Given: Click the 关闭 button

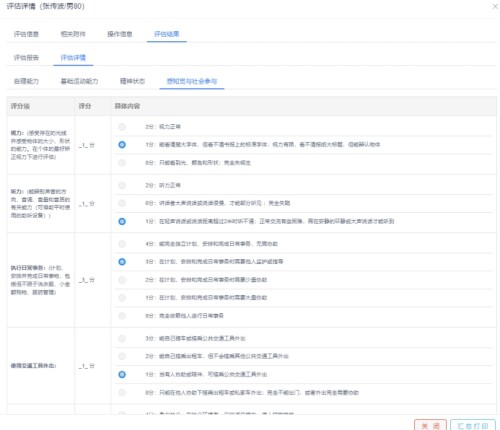Looking at the screenshot, I should pyautogui.click(x=430, y=425).
